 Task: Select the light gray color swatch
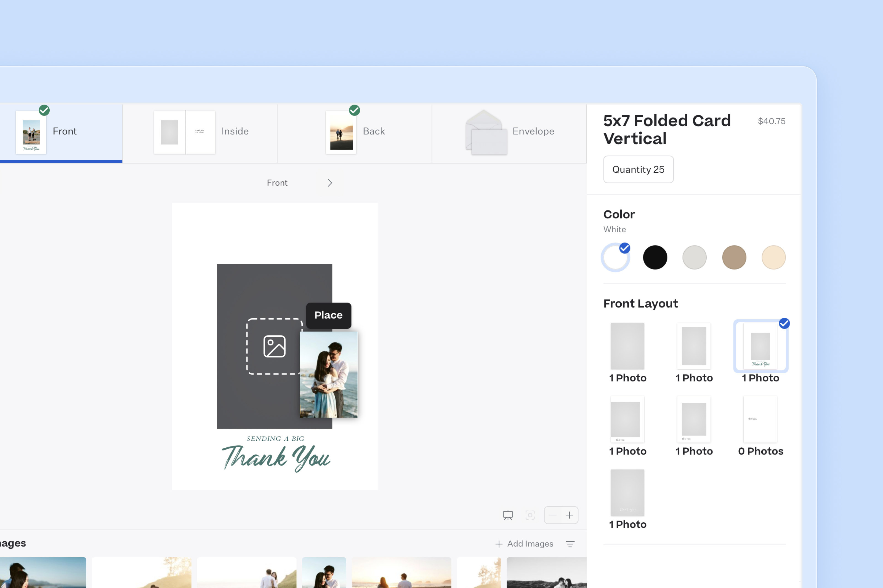[694, 258]
